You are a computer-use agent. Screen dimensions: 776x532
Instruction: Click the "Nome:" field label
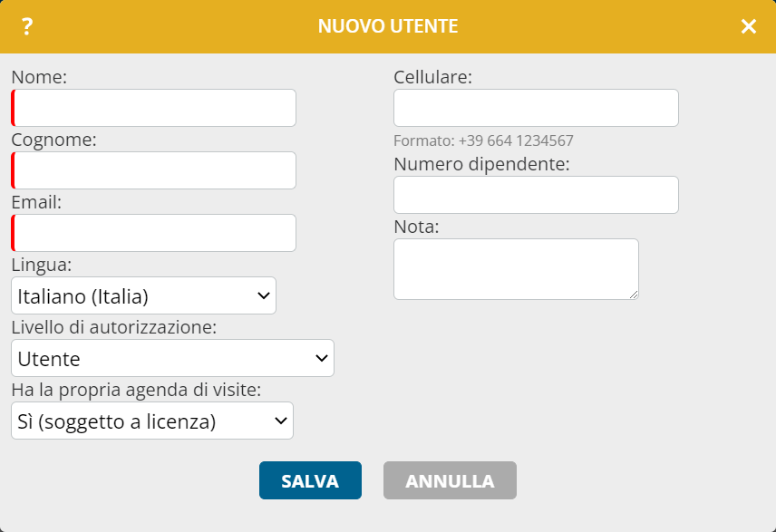(39, 77)
